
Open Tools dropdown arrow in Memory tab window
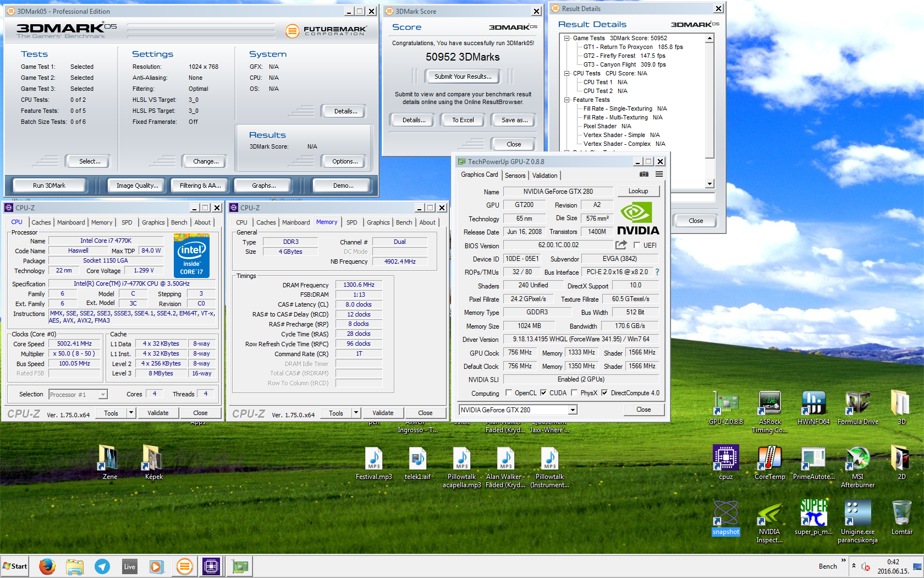[356, 412]
